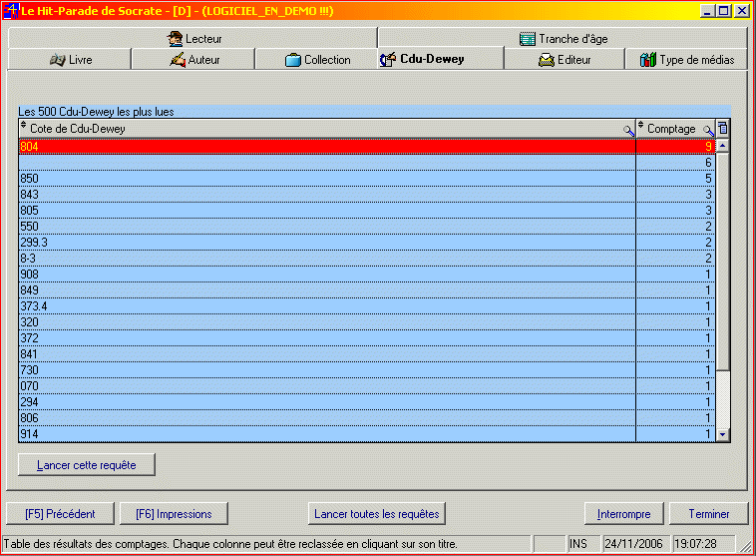Open the Livre tab
The height and width of the screenshot is (556, 756).
point(70,59)
